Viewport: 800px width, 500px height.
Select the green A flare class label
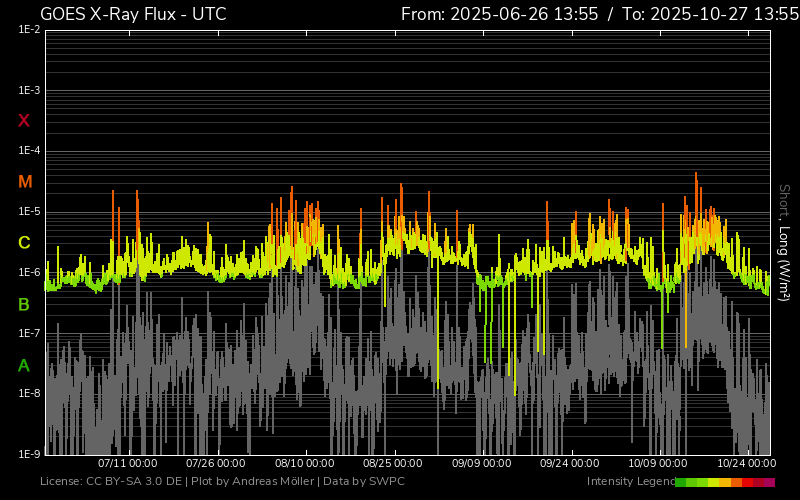coord(24,366)
